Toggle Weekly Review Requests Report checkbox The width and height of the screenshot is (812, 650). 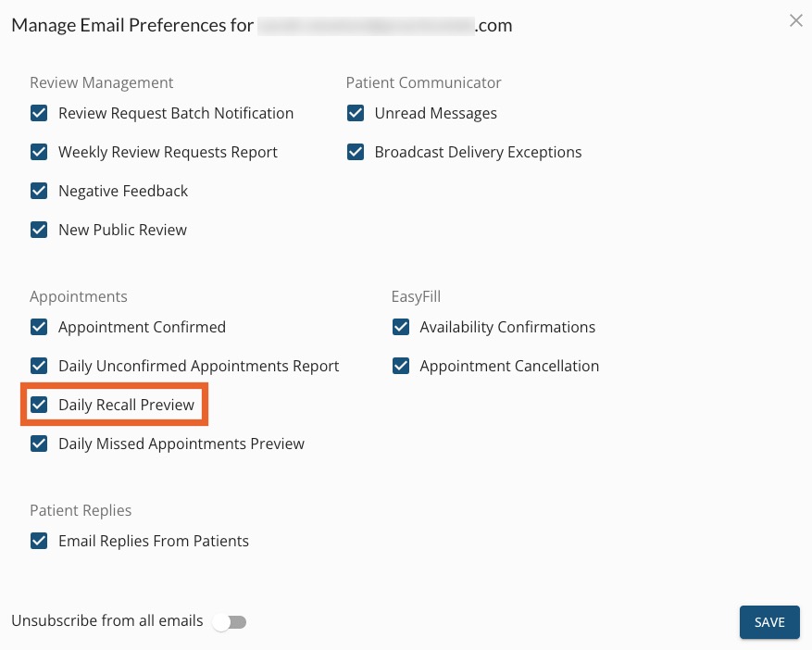(x=39, y=152)
